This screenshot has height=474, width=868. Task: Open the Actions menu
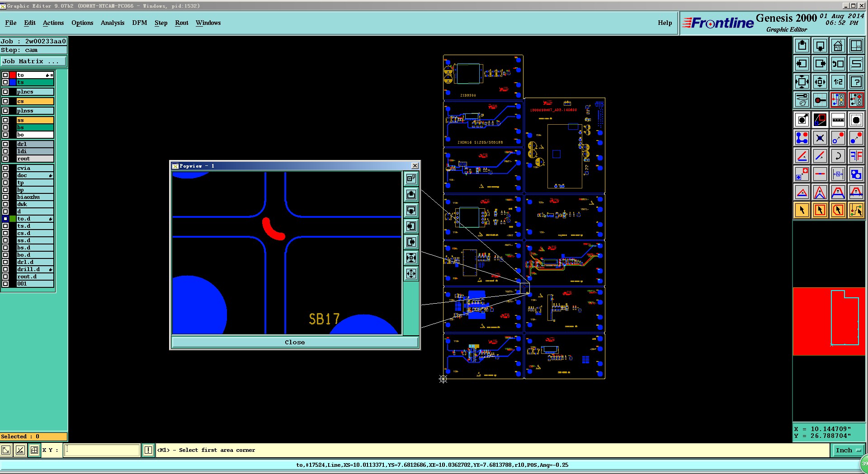coord(53,23)
